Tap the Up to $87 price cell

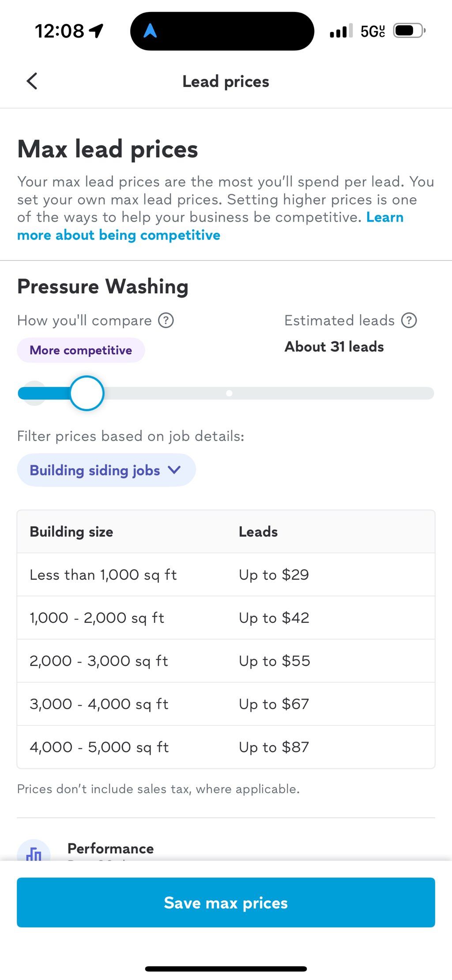click(x=274, y=747)
